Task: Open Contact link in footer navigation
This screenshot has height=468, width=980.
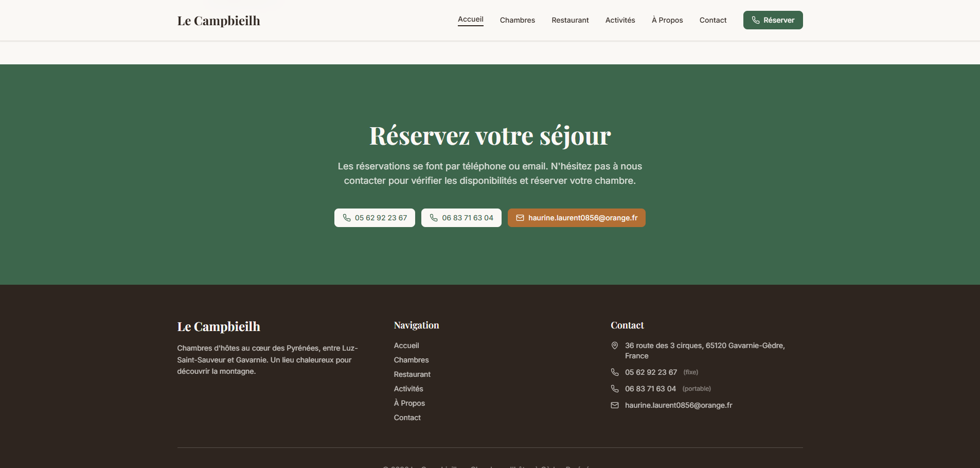Action: coord(407,418)
